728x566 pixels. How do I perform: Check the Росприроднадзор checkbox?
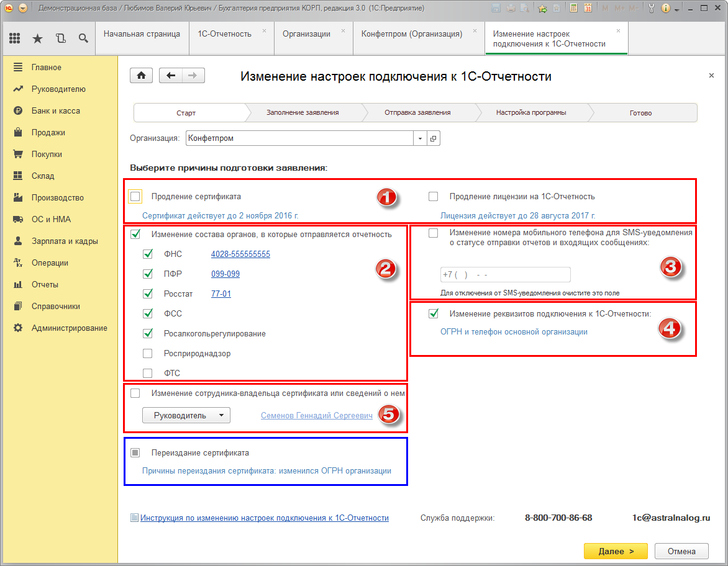coord(148,354)
